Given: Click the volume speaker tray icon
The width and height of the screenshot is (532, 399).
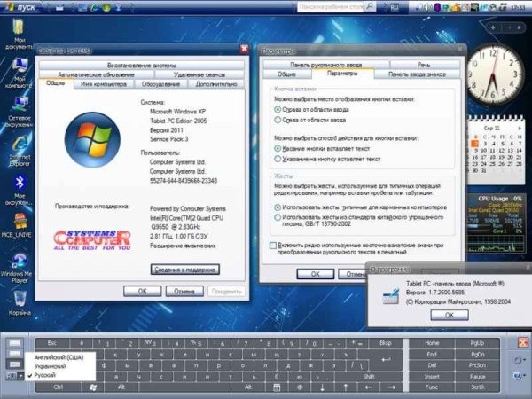Looking at the screenshot, I should coord(428,7).
